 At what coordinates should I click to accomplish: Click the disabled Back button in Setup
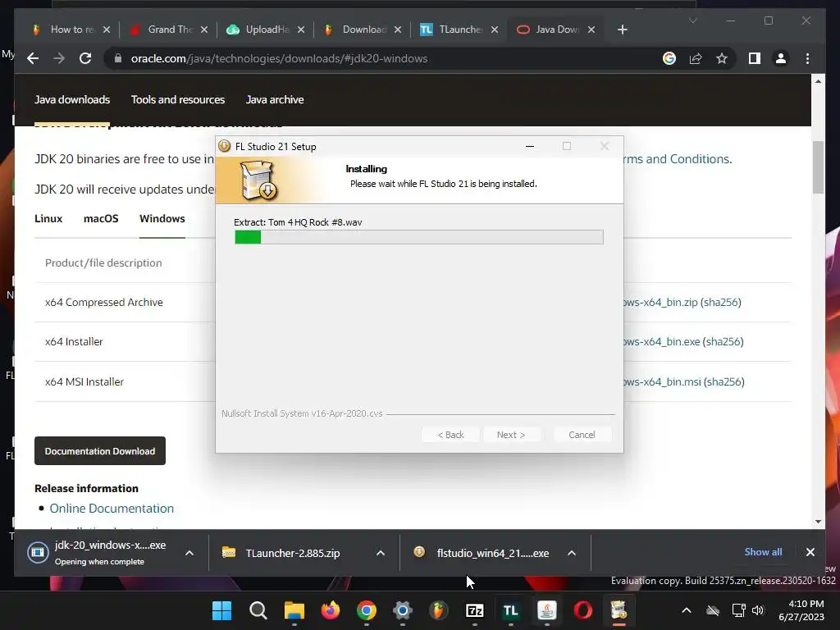click(450, 435)
